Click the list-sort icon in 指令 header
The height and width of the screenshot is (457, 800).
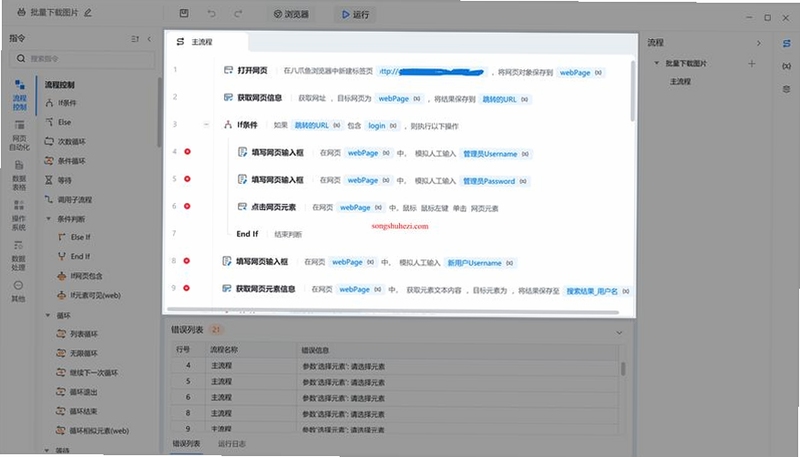pos(135,39)
